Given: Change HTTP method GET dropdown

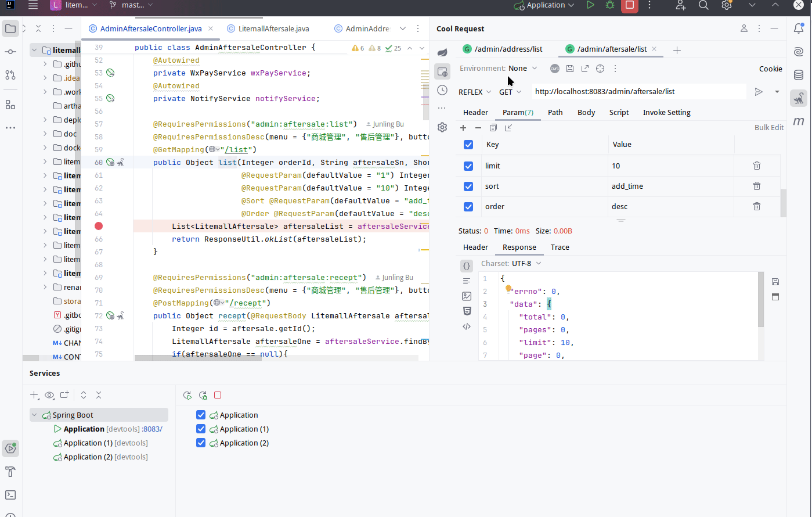Looking at the screenshot, I should coord(510,92).
